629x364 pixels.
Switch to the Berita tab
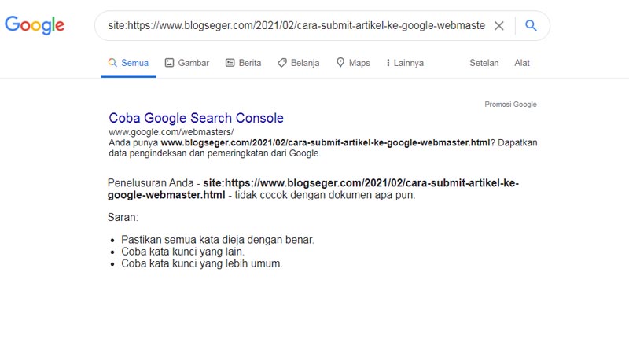pyautogui.click(x=243, y=63)
